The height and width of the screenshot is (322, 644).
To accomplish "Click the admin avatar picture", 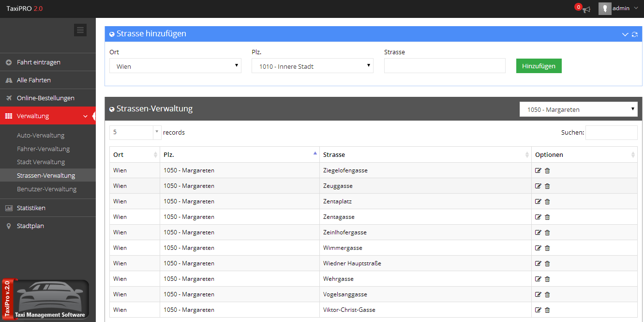I will pyautogui.click(x=605, y=9).
